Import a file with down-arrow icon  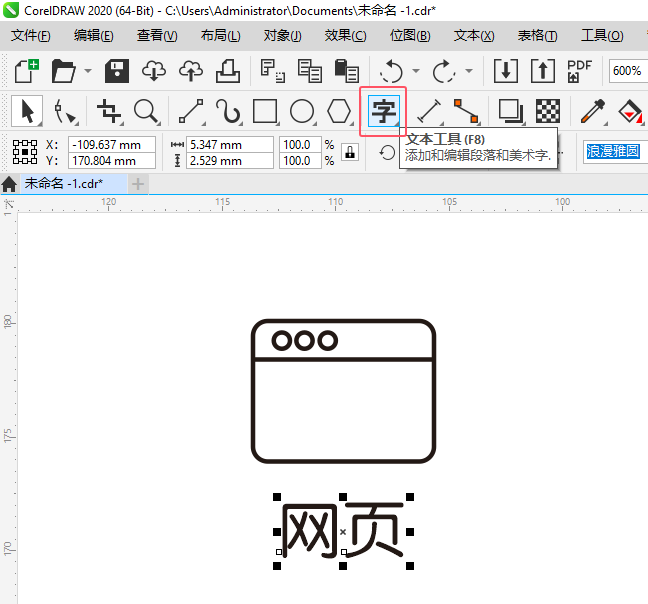pos(506,71)
